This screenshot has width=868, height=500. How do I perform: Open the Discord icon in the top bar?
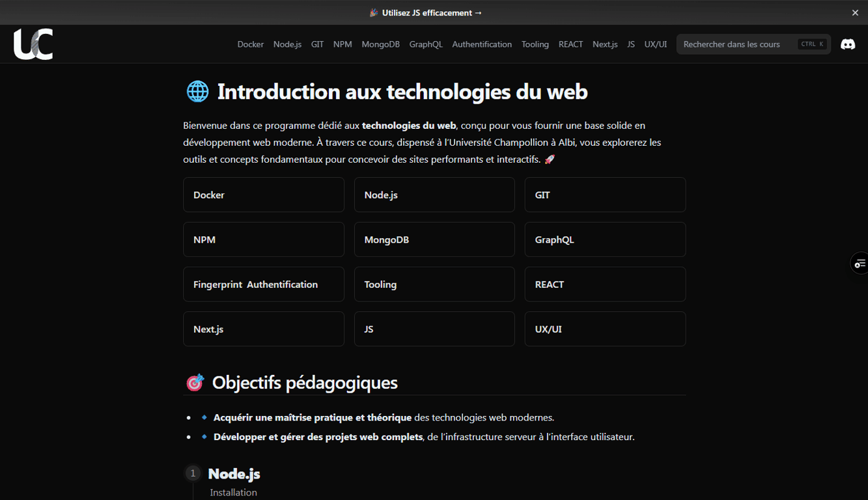(x=848, y=44)
